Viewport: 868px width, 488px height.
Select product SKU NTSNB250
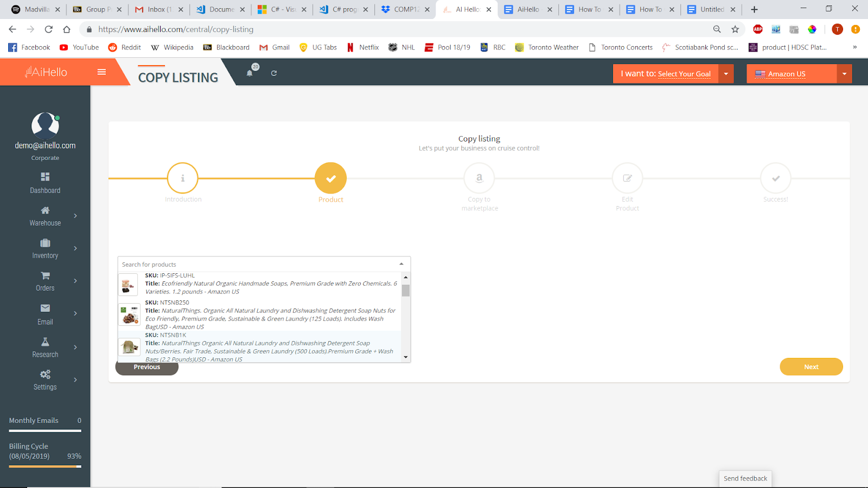(259, 314)
